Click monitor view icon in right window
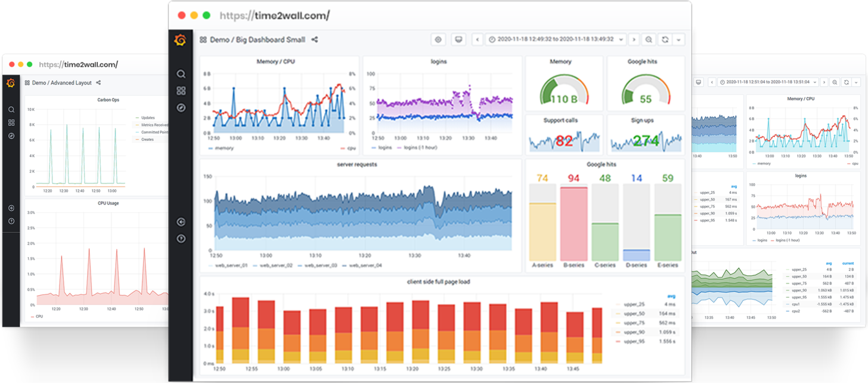Image resolution: width=868 pixels, height=383 pixels. pyautogui.click(x=699, y=82)
